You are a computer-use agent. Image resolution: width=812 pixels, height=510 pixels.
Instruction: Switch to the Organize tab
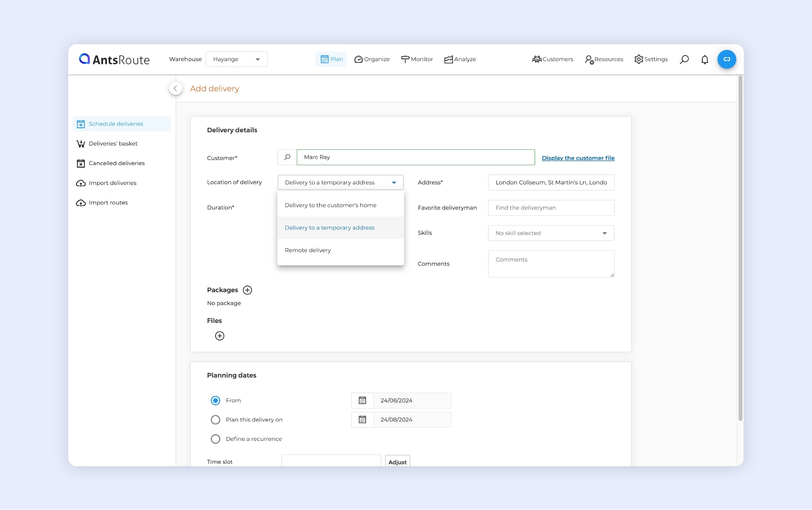click(372, 59)
